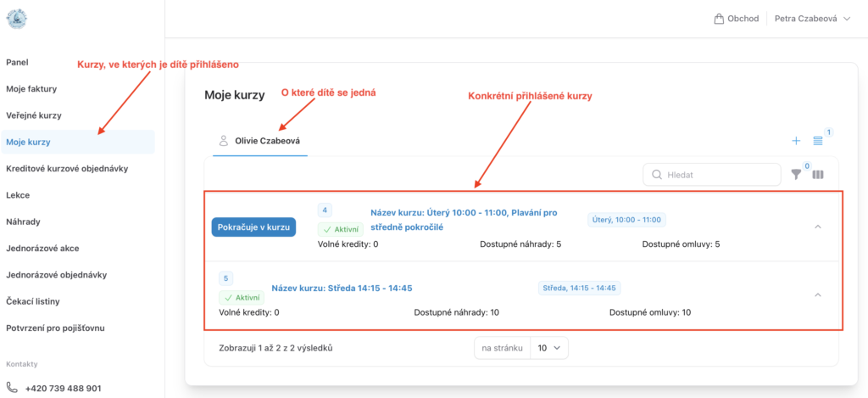The height and width of the screenshot is (398, 868).
Task: Go to Veřejné kurzy in sidebar
Action: point(34,115)
